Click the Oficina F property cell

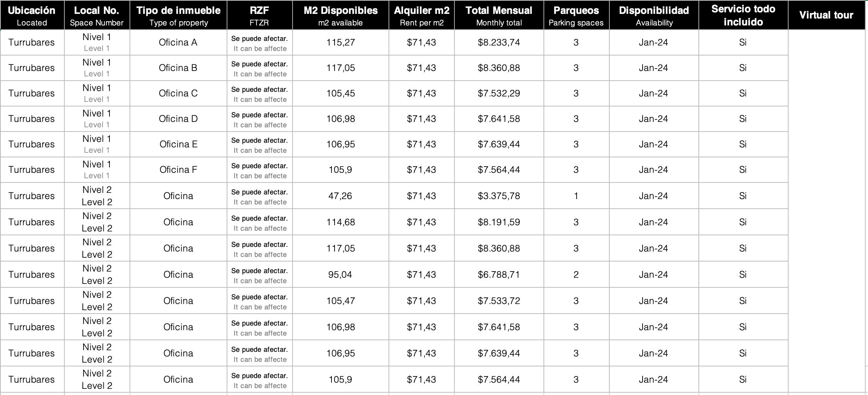pyautogui.click(x=178, y=170)
